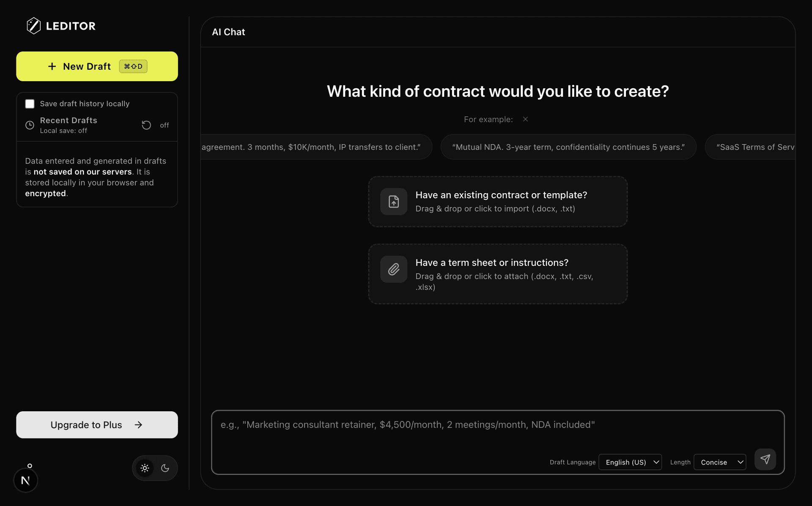Screen dimensions: 812x506
Task: Switch to light mode with the sun icon
Action: pyautogui.click(x=145, y=468)
